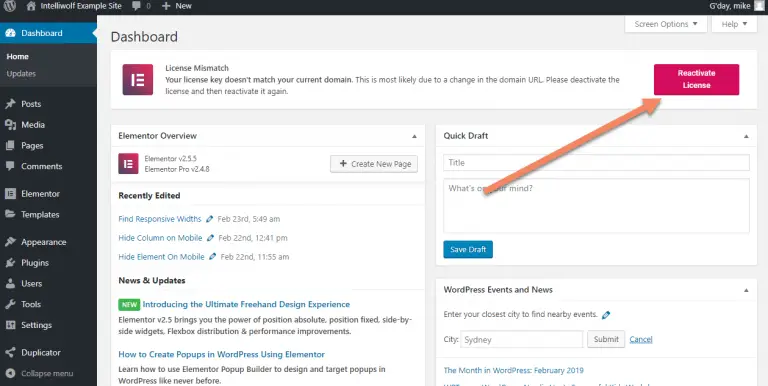Click the Collapse menu arrow icon
Image resolution: width=768 pixels, height=386 pixels.
[10, 373]
